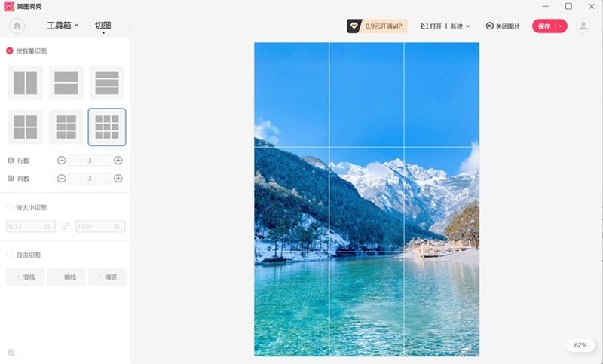Choose the 2x2 grid layout icon
The width and height of the screenshot is (603, 364).
tap(26, 127)
